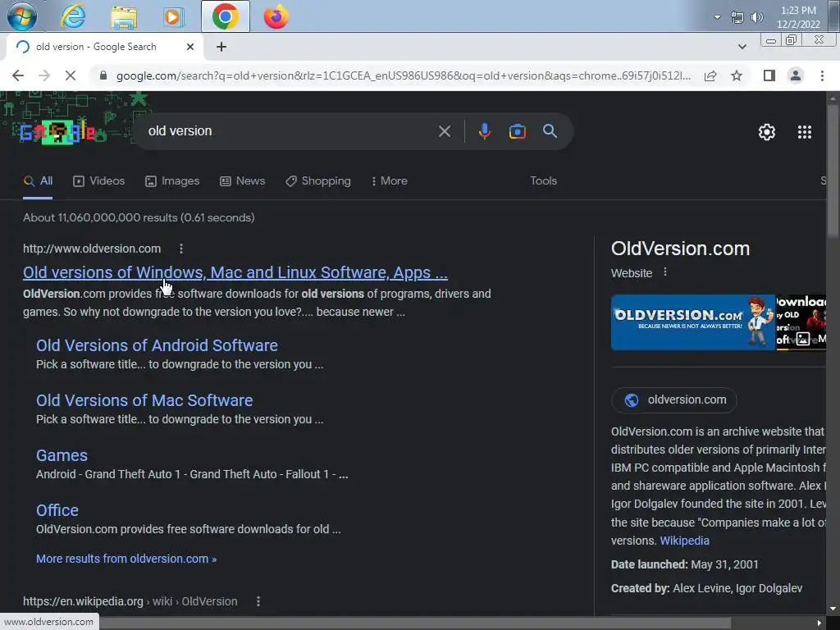
Task: Switch to the Shopping tab
Action: point(318,181)
